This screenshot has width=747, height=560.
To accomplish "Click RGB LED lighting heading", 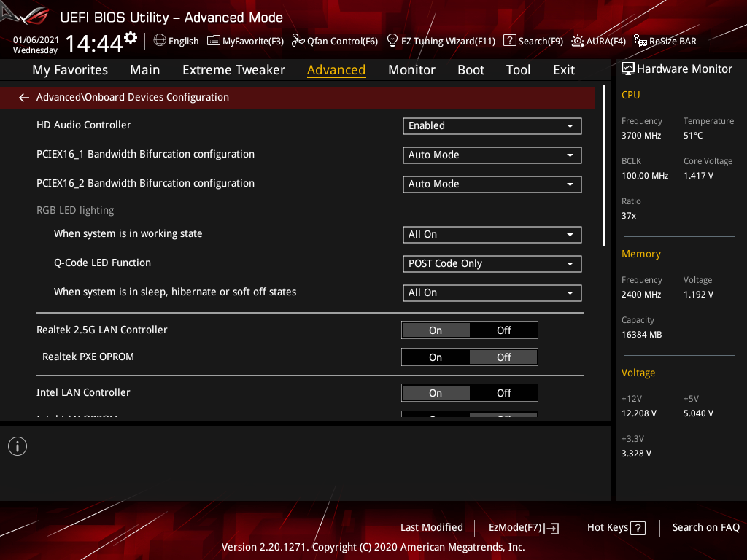I will 75,211.
